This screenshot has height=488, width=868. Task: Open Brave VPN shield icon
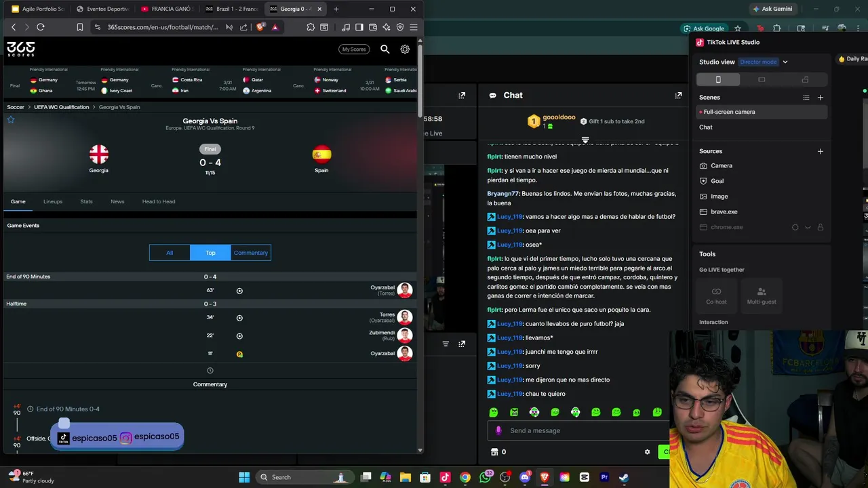point(400,27)
